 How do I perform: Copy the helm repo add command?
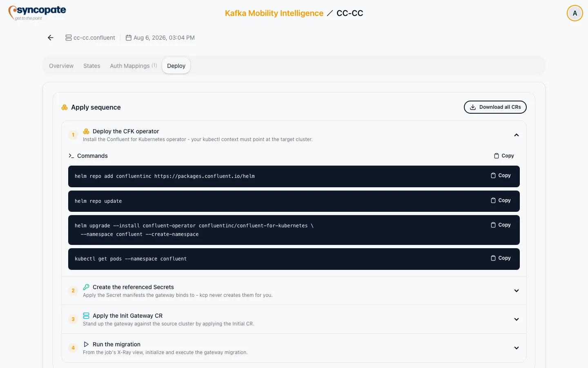(x=501, y=175)
